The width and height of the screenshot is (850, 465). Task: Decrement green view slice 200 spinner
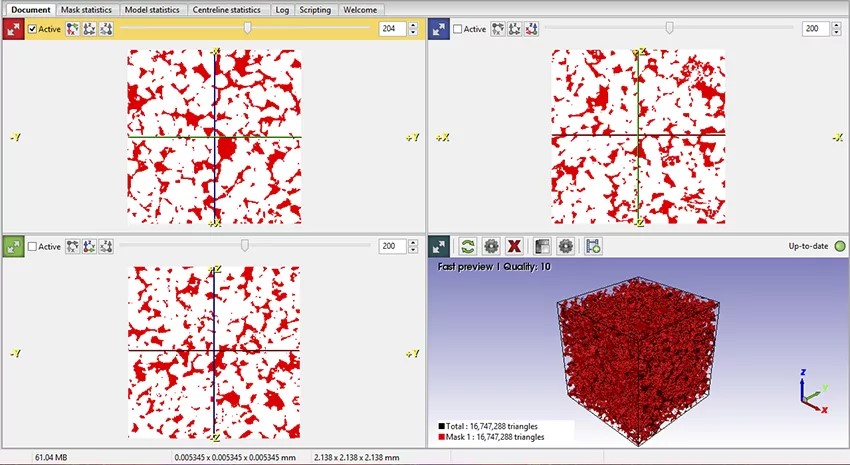[414, 250]
